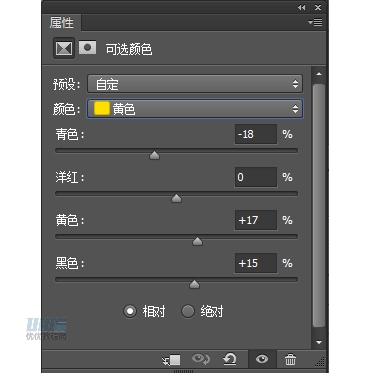Collapse panel with double-arrow icon
The height and width of the screenshot is (373, 370).
click(x=302, y=7)
